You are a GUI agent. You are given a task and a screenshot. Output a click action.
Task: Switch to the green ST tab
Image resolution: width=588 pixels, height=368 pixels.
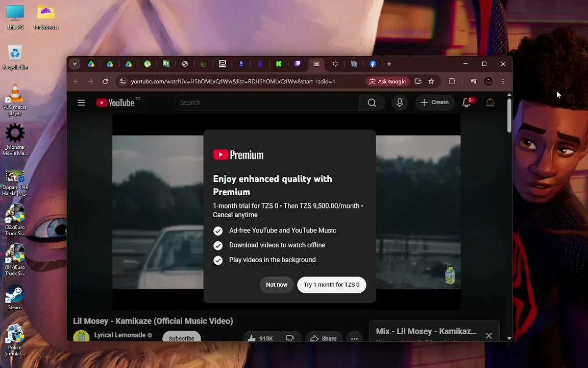click(x=166, y=64)
